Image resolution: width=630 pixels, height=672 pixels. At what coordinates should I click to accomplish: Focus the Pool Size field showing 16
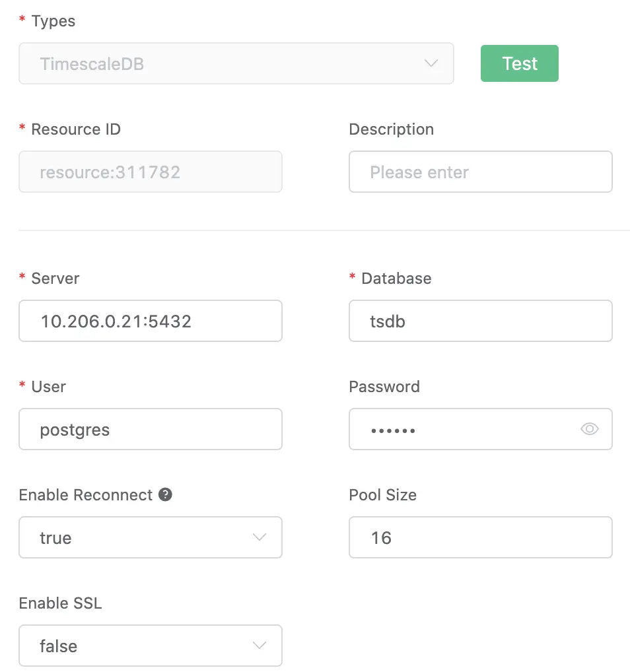480,537
